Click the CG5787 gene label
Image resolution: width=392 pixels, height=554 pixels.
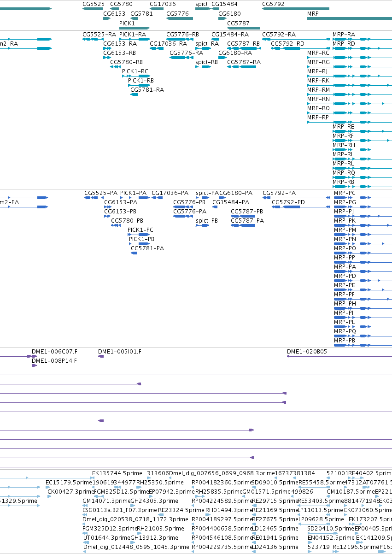click(x=238, y=23)
